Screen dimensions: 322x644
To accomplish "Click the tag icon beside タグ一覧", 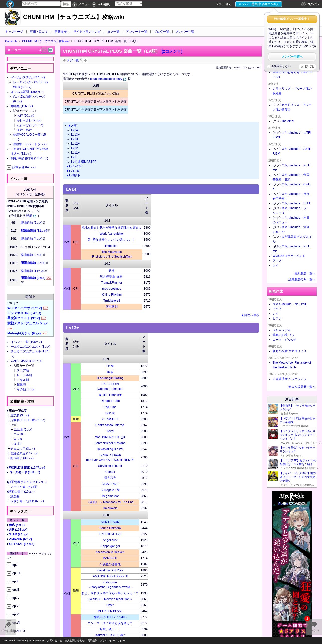I will [x=64, y=60].
